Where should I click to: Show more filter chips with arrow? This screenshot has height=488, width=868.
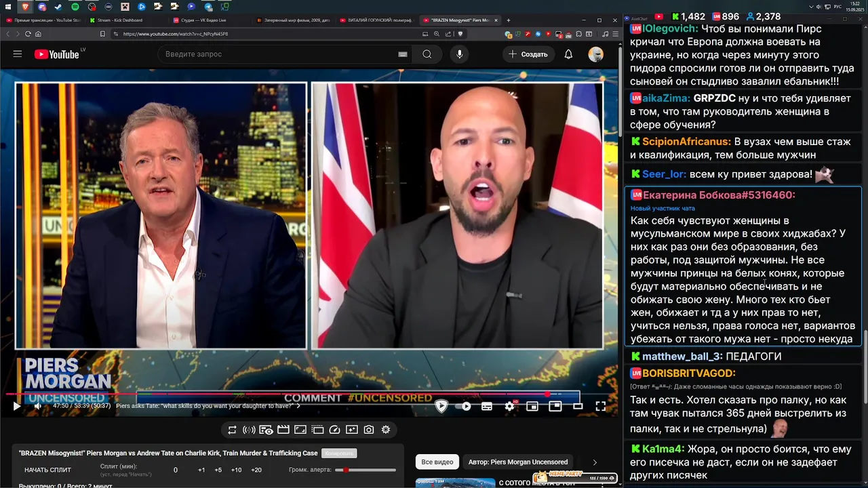click(595, 462)
